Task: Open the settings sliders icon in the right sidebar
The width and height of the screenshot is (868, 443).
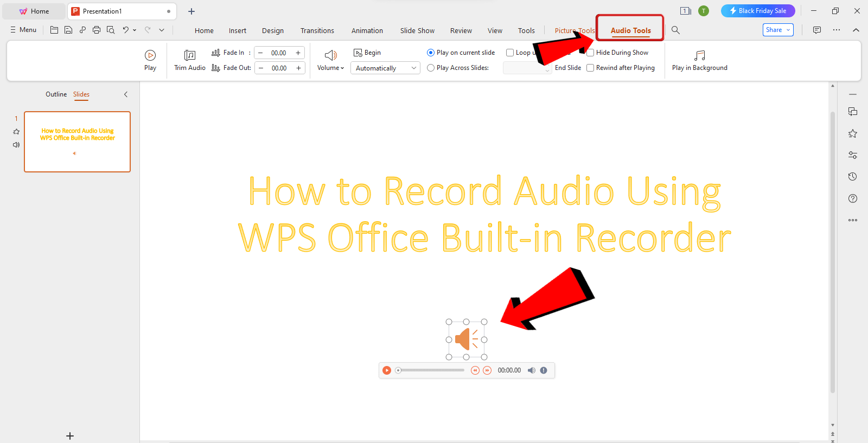Action: pyautogui.click(x=853, y=155)
